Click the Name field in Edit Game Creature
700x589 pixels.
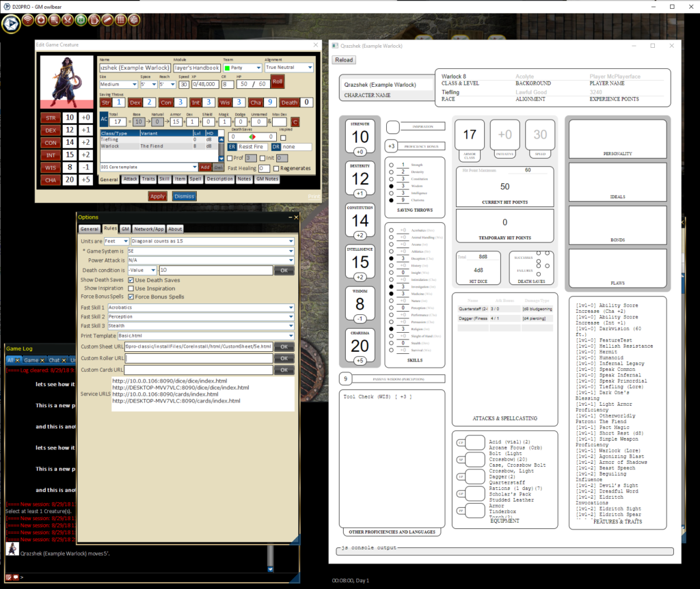[135, 68]
